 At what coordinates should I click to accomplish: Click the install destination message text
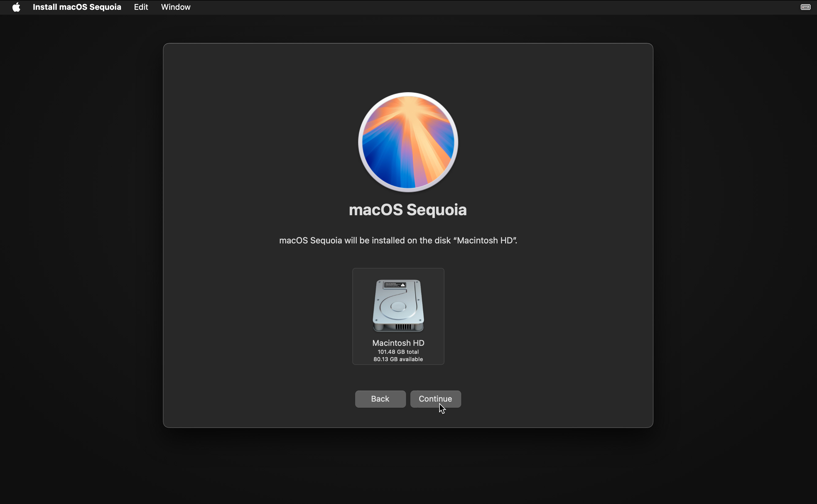398,240
